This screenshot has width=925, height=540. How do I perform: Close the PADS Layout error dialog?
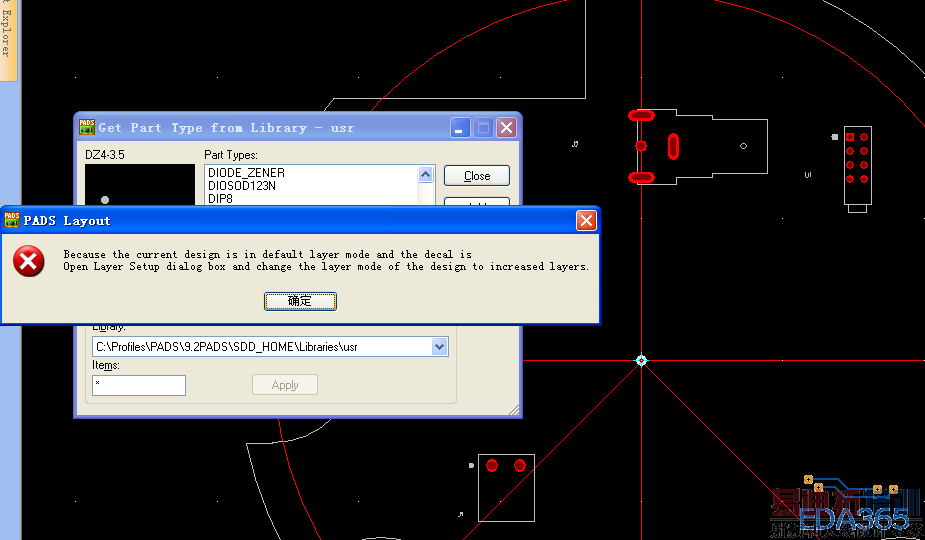[586, 221]
